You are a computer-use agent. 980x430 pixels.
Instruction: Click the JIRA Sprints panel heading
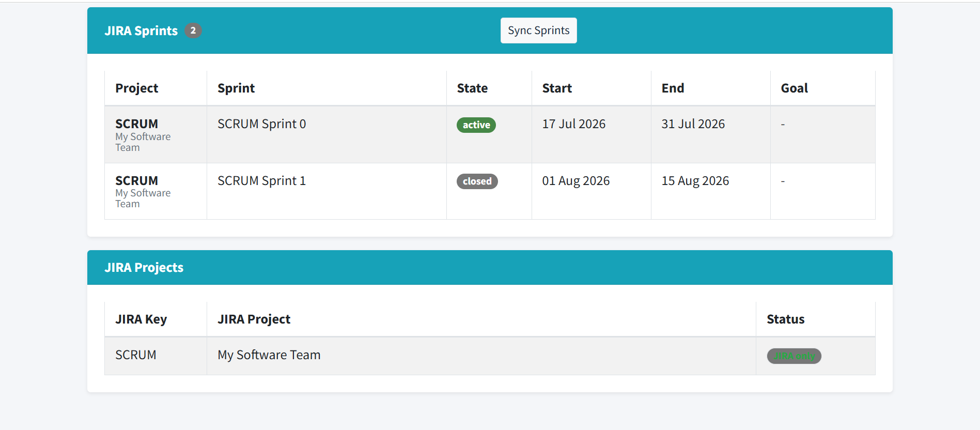(x=141, y=30)
